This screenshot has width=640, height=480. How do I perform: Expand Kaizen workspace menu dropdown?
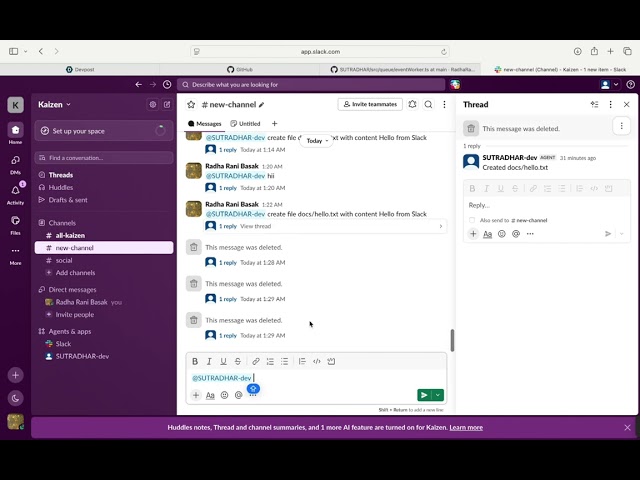click(54, 104)
